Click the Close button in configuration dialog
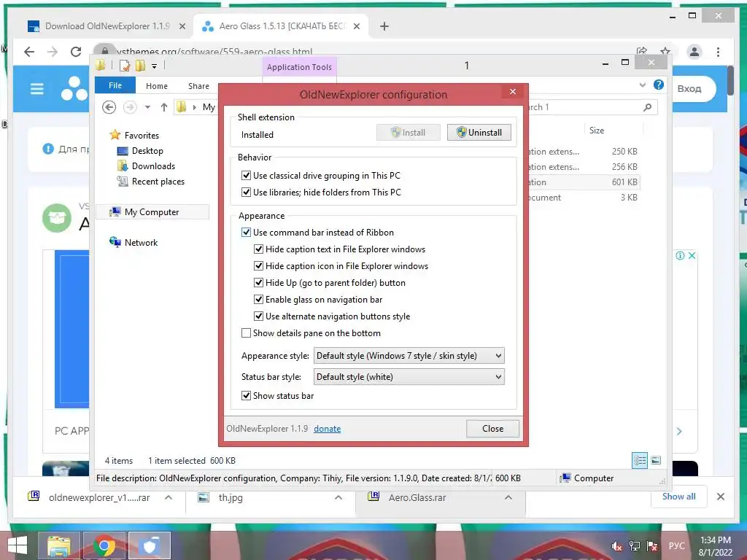The height and width of the screenshot is (560, 747). [492, 429]
